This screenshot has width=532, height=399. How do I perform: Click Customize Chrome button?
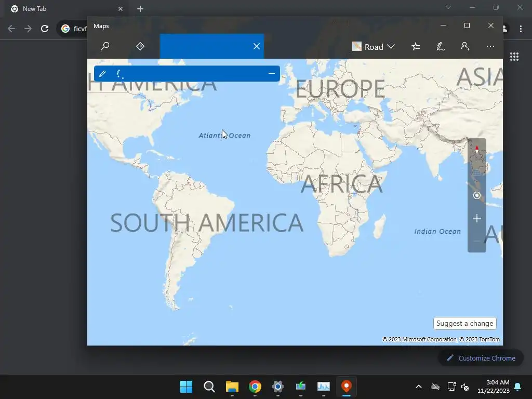pos(481,358)
